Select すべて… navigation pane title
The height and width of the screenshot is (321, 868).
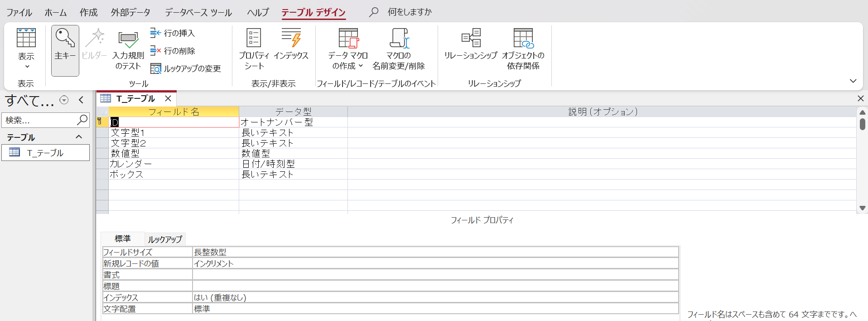tap(29, 100)
